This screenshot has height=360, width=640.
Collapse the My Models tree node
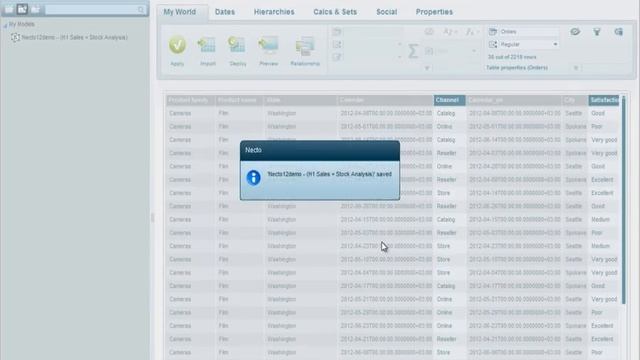[5, 25]
